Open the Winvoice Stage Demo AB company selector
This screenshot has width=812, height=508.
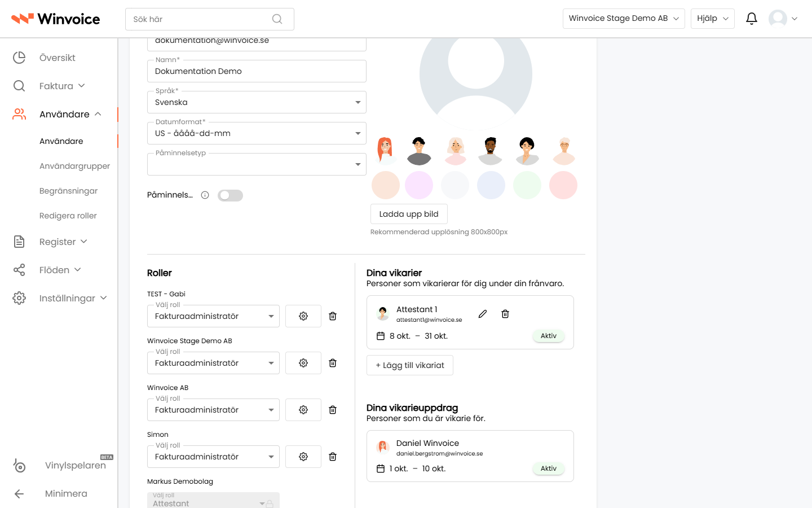[x=624, y=19]
